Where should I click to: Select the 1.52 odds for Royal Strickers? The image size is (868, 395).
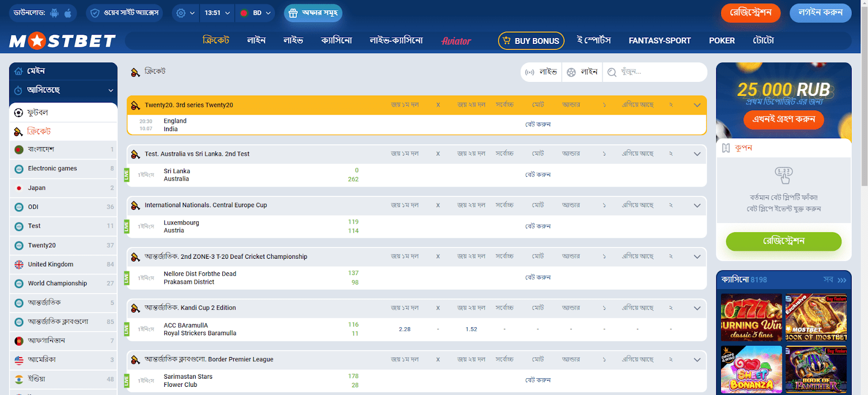471,329
